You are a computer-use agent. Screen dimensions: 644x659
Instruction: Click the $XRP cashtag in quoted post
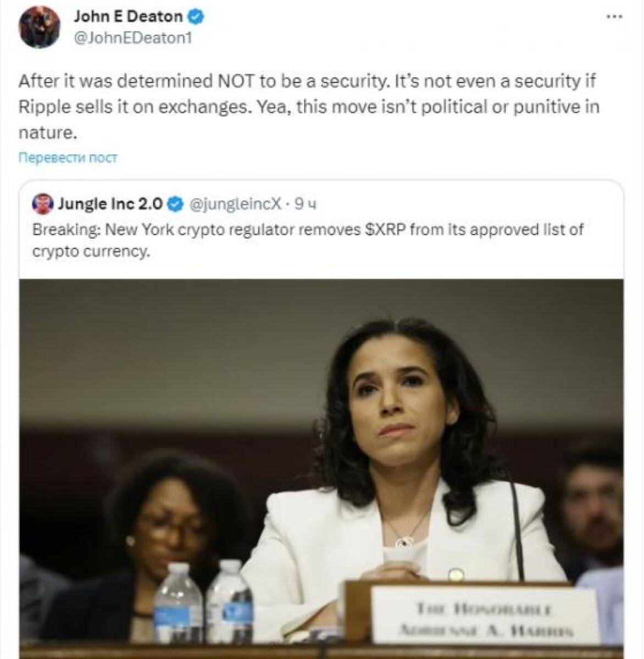pyautogui.click(x=385, y=229)
